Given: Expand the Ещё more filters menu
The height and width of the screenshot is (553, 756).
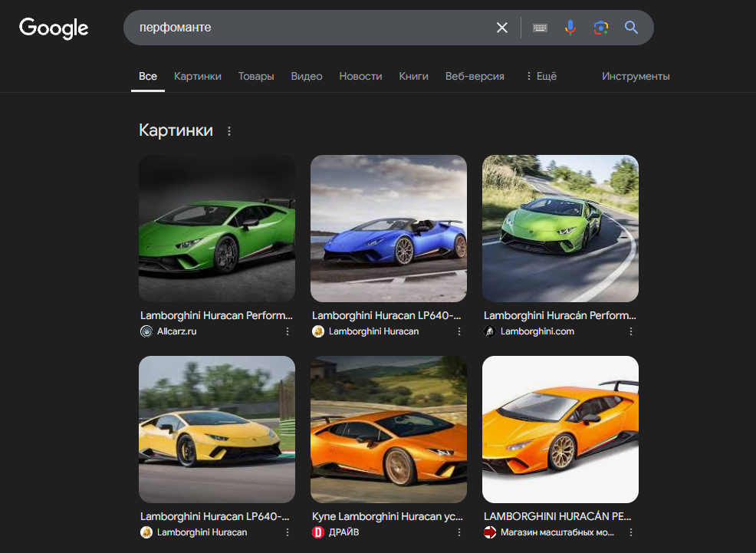Looking at the screenshot, I should pos(541,76).
